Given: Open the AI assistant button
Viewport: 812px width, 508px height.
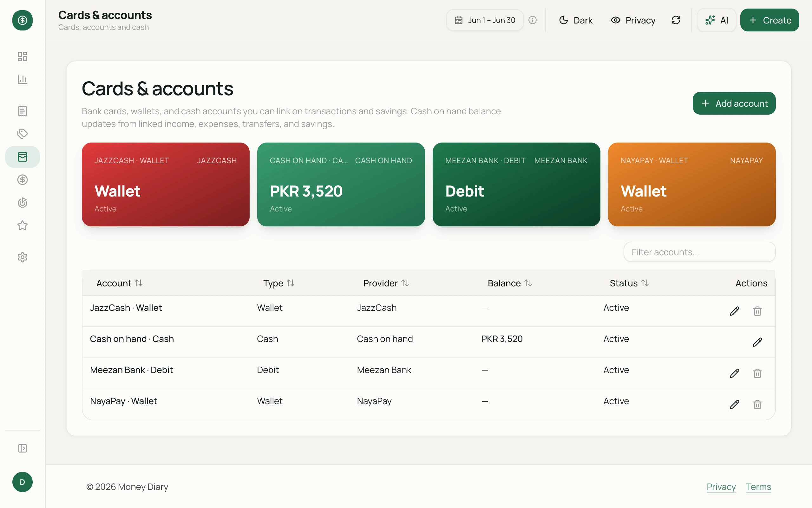Looking at the screenshot, I should (717, 20).
